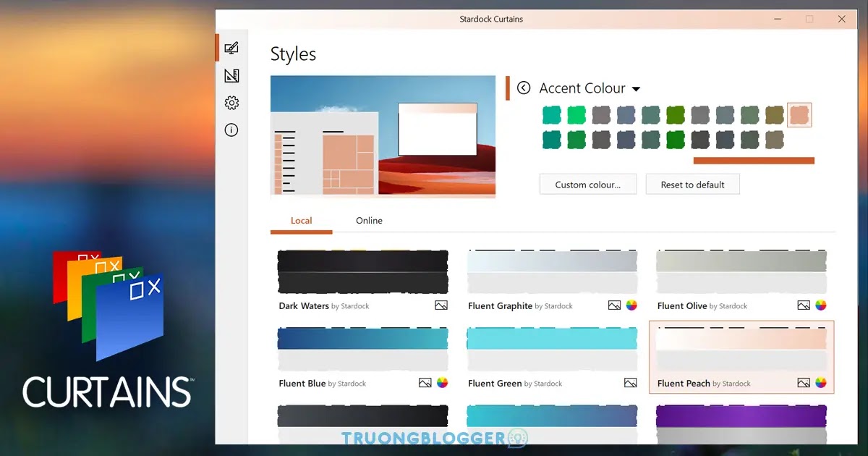Image resolution: width=868 pixels, height=456 pixels.
Task: Select the Fluent Green style thumbnail
Action: tap(553, 349)
